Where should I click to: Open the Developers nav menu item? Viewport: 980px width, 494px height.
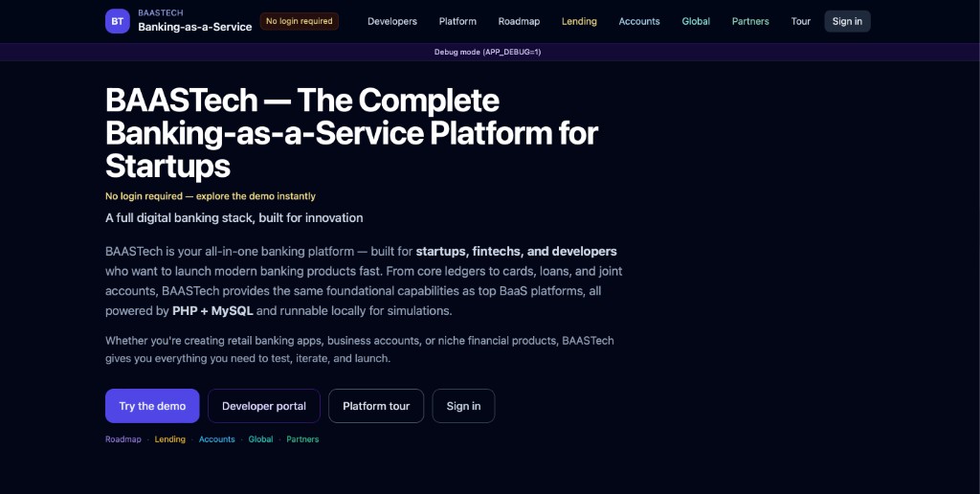[x=392, y=21]
